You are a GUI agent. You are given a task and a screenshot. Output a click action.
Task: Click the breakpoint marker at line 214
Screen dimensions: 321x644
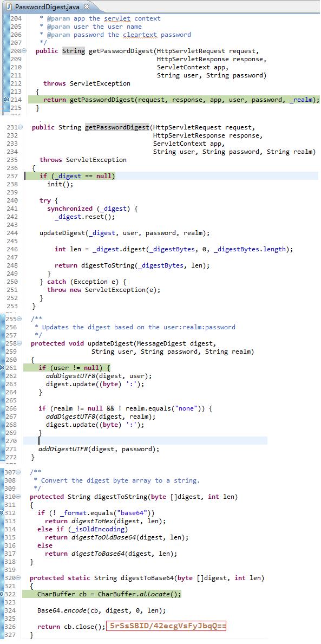tap(6, 100)
